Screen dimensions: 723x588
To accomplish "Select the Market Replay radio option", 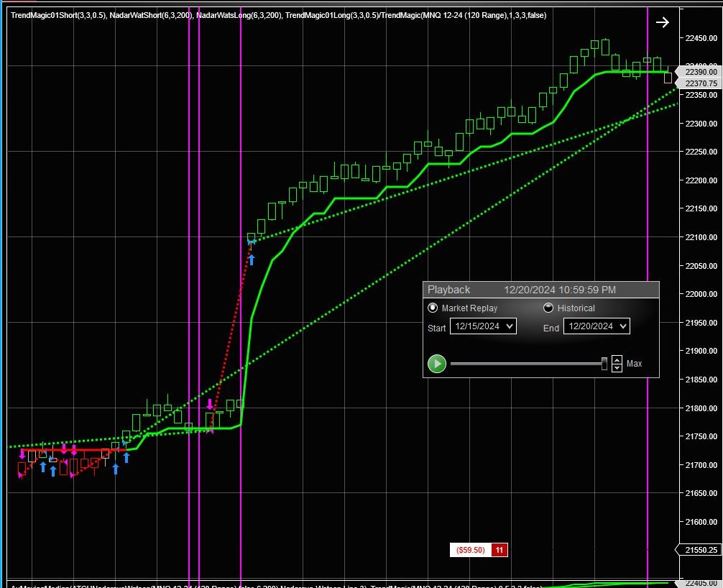I will tap(433, 308).
